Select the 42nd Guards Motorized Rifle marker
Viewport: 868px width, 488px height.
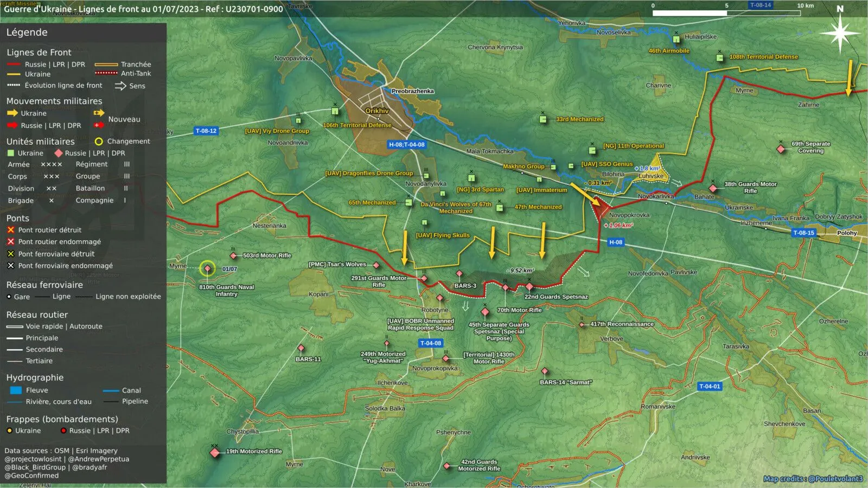446,466
